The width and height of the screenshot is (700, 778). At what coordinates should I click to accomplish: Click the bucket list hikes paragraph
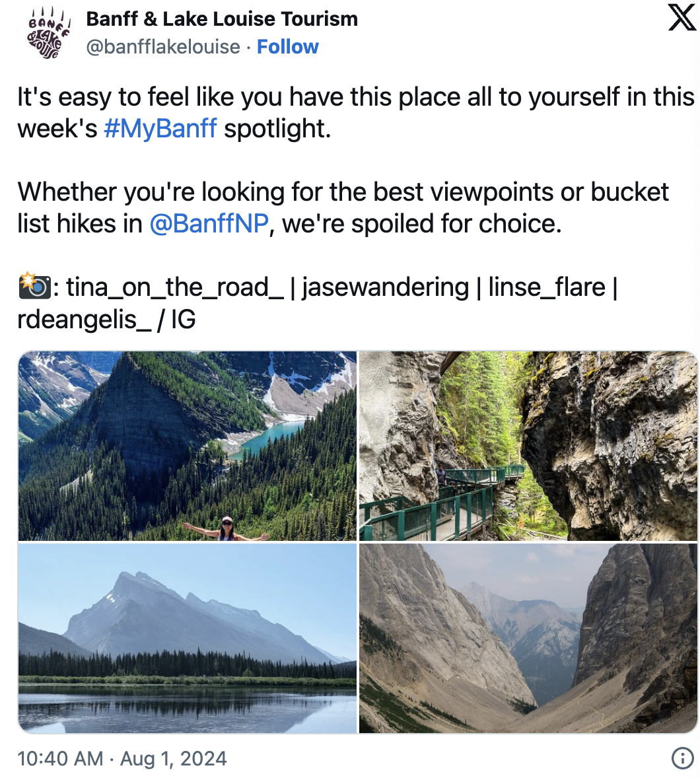[343, 207]
